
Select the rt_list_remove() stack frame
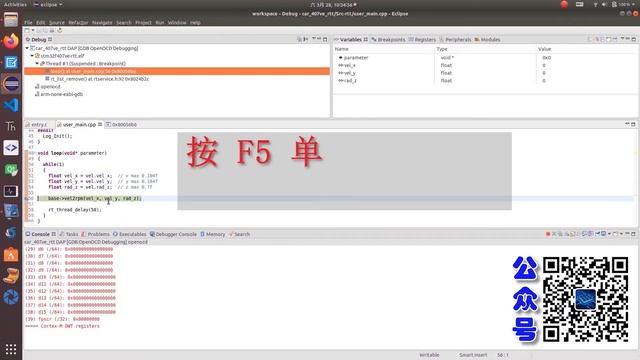(100, 79)
